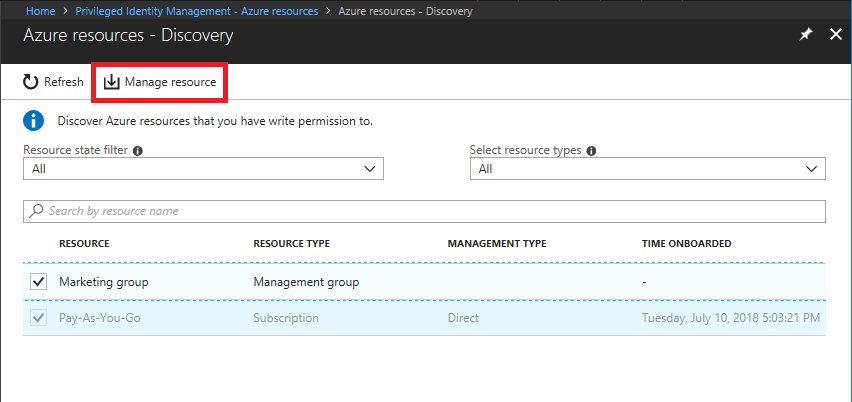Sort by the Resource column header
Screen dimensions: 852x402
(84, 243)
